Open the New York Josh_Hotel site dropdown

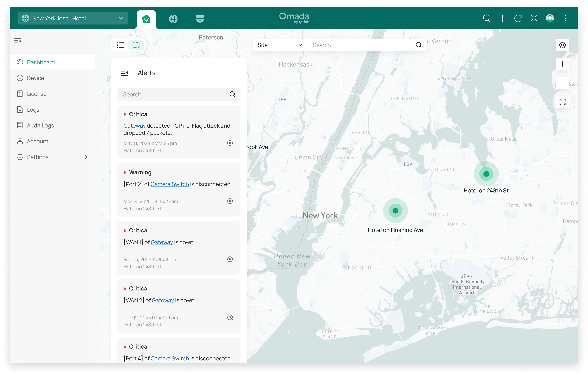click(x=73, y=18)
